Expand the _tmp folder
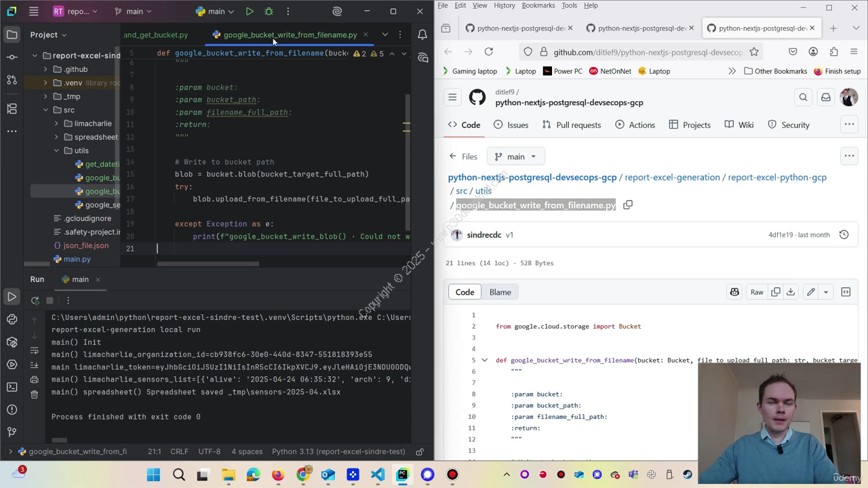 point(45,96)
